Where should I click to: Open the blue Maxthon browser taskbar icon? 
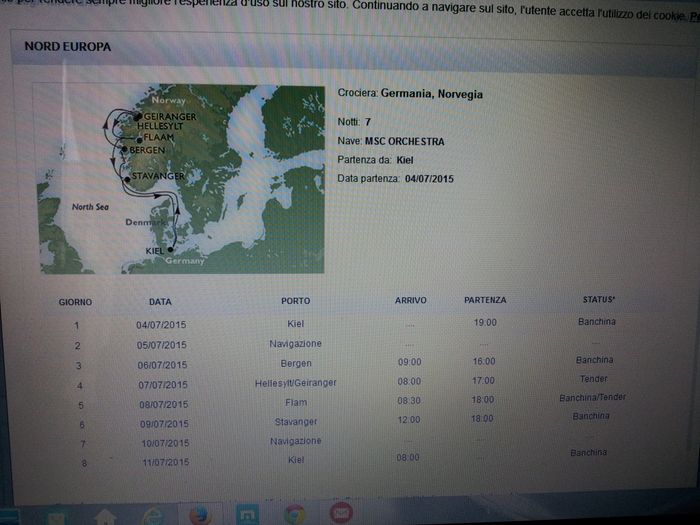[x=246, y=516]
